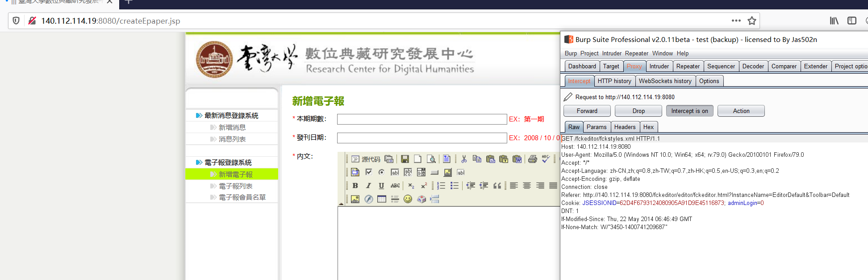Toggle superscript formatting
This screenshot has height=280, width=868.
424,186
